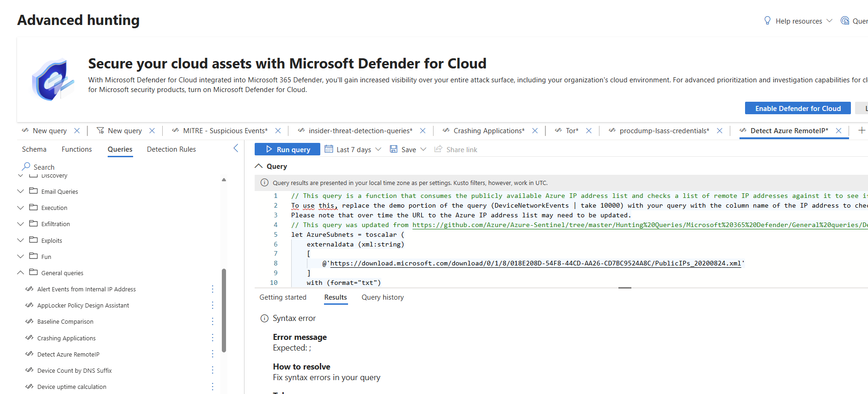Image resolution: width=868 pixels, height=394 pixels.
Task: Collapse the left schema pane with chevron
Action: click(236, 148)
